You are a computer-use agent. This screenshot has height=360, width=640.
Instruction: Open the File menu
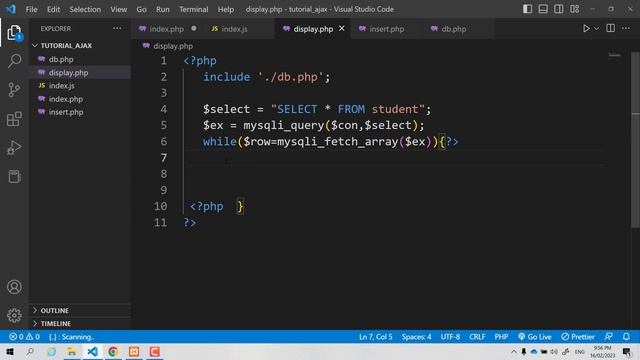[x=31, y=9]
